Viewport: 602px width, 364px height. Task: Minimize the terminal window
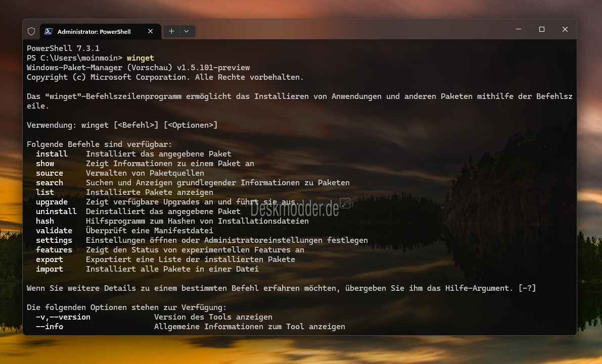point(518,30)
